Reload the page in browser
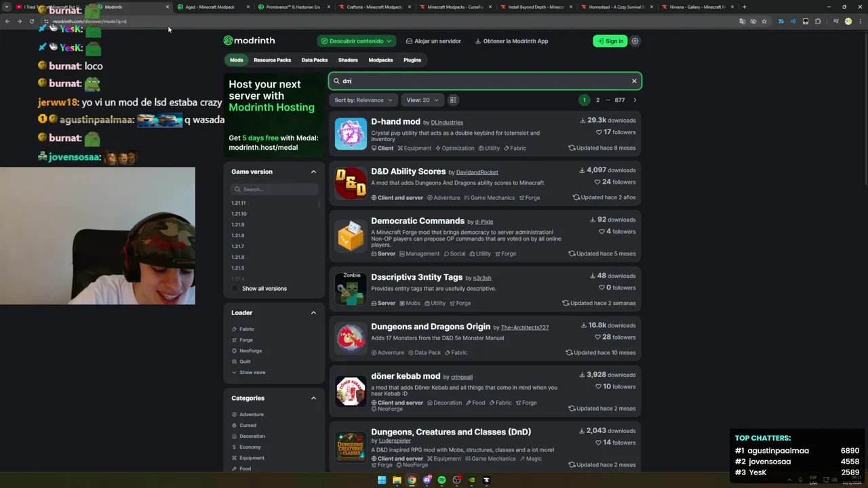 point(32,21)
